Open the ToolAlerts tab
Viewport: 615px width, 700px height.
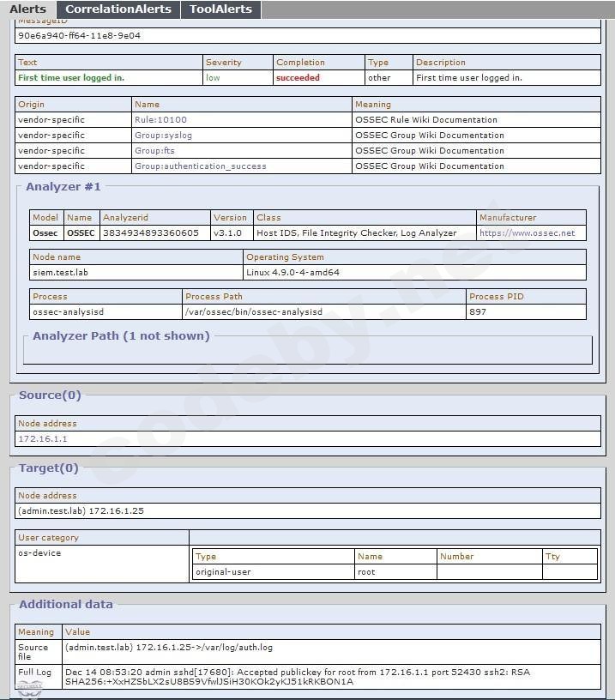coord(220,9)
